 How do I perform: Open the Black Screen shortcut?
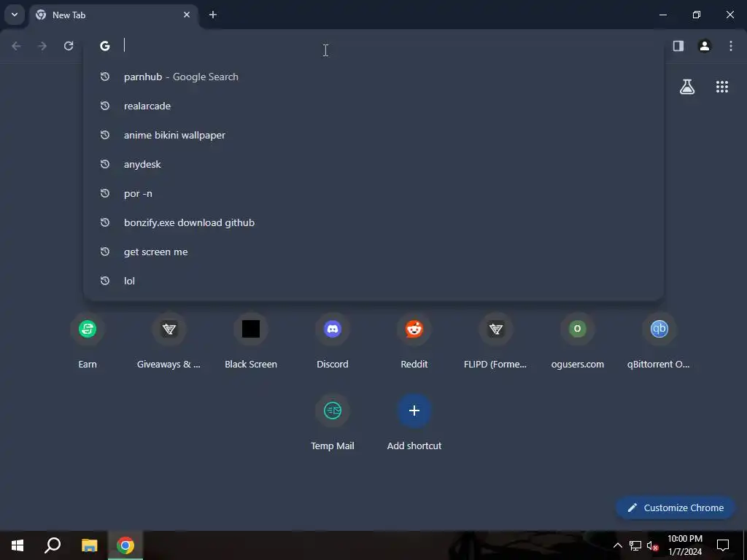click(x=251, y=341)
